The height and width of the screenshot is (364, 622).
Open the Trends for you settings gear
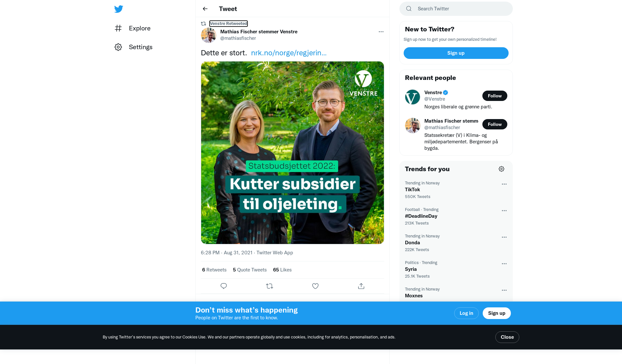[x=501, y=169]
